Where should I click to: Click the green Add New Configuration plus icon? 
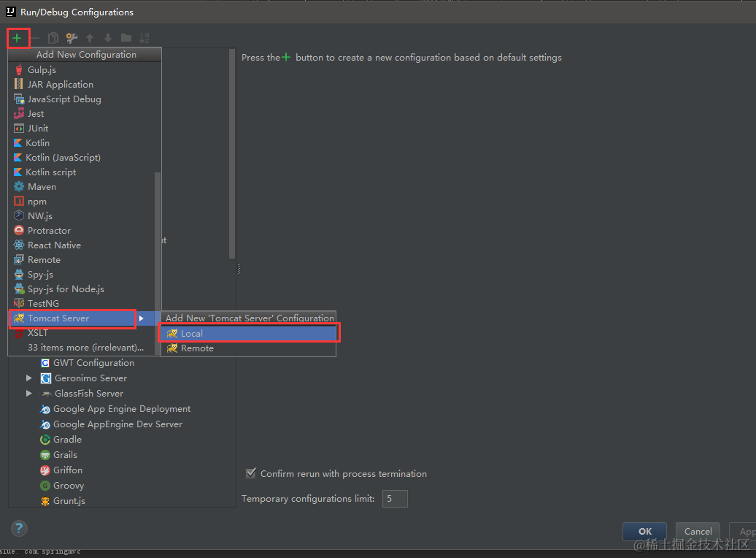click(x=18, y=37)
